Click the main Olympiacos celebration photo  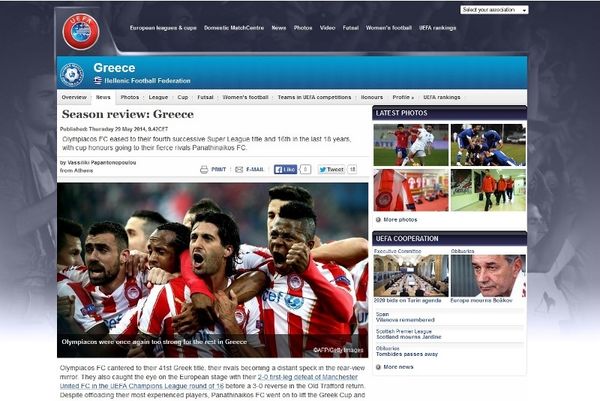click(212, 270)
